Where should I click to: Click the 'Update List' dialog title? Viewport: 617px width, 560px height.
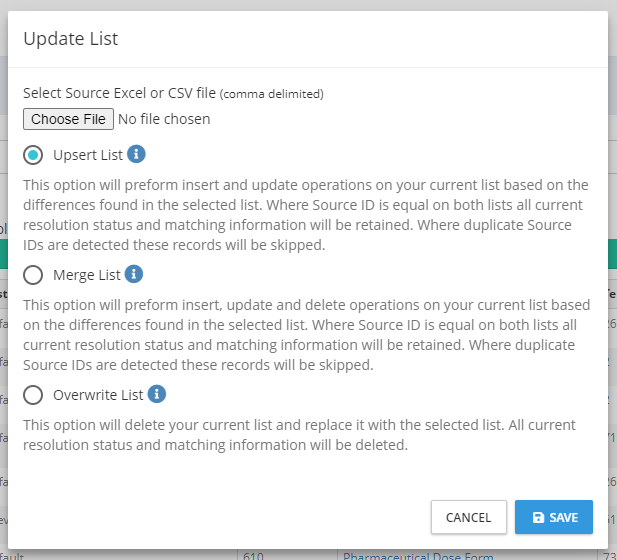(71, 39)
